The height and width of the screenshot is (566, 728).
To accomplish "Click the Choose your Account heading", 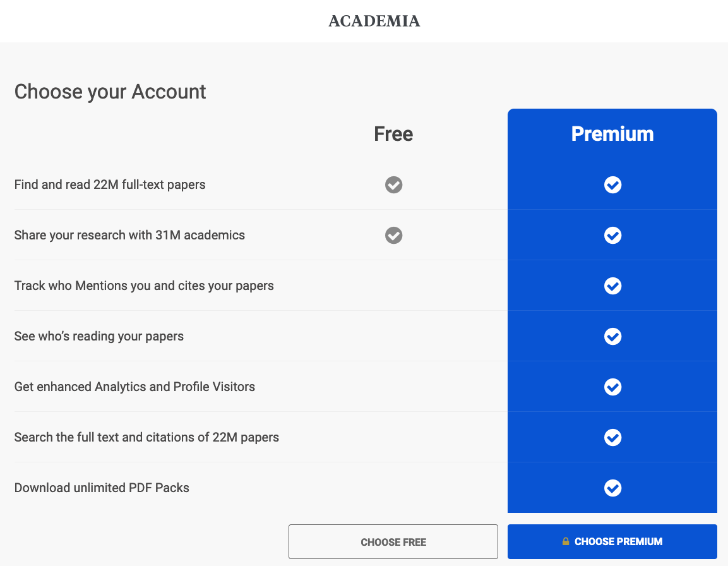I will click(110, 92).
